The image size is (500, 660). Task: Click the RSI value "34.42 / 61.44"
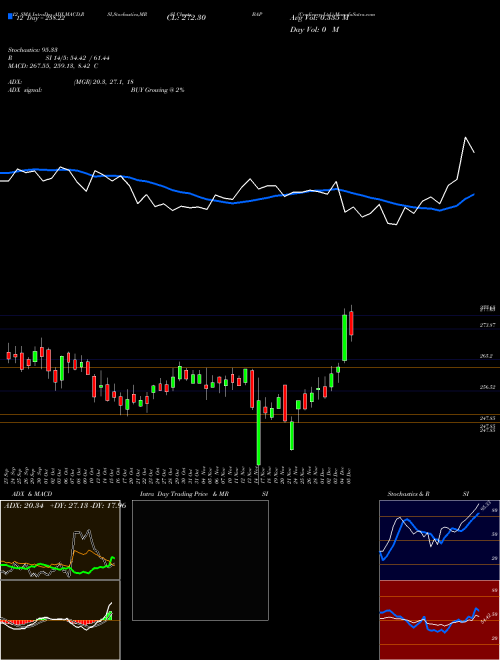(90, 58)
